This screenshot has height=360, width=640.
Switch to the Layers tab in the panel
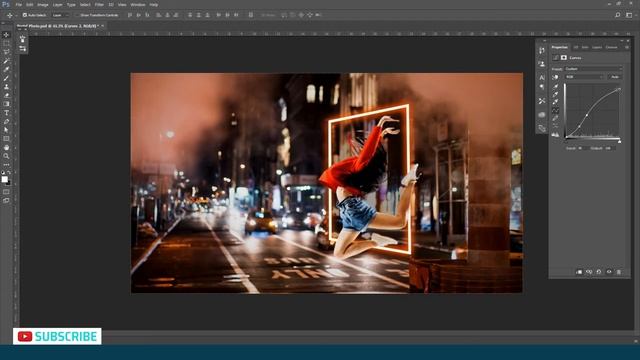pos(597,47)
